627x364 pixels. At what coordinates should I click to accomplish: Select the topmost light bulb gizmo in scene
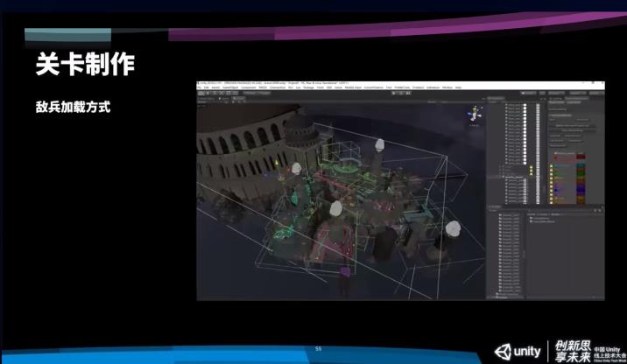point(380,146)
